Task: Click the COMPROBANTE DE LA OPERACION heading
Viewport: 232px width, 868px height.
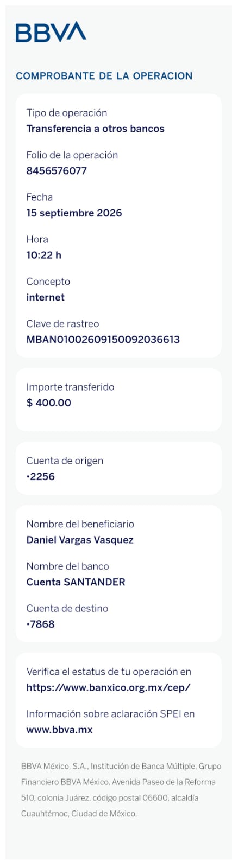Action: (x=104, y=76)
